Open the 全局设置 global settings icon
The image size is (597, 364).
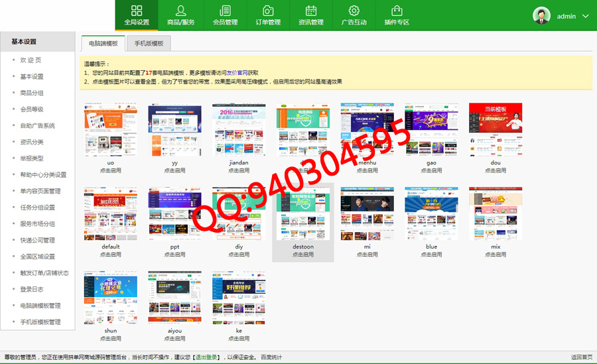(137, 11)
